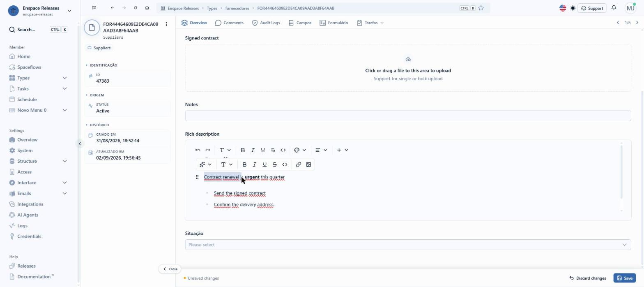Apply bold in the main editor toolbar

243,150
